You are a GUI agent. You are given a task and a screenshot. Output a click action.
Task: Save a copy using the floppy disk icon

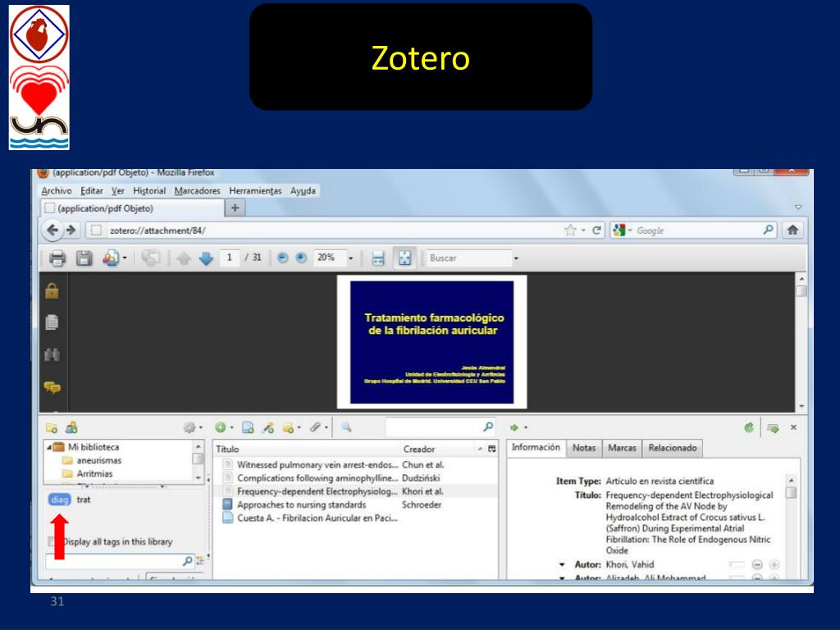84,258
